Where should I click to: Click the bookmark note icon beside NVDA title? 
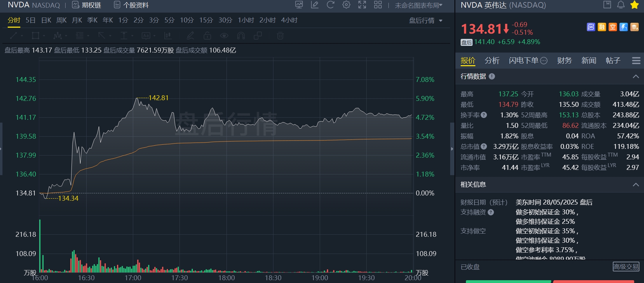(607, 5)
